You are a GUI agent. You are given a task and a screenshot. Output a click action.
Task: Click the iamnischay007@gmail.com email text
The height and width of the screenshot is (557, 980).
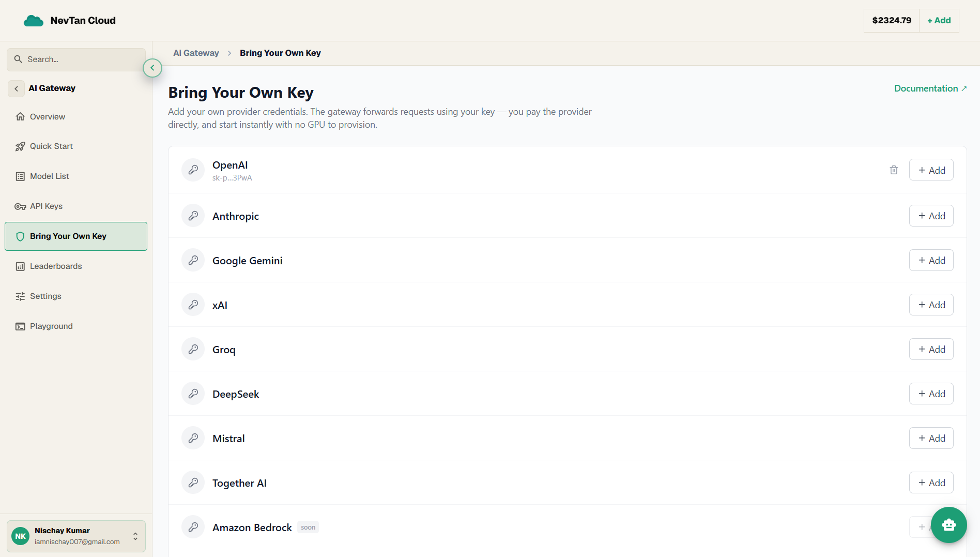coord(77,542)
